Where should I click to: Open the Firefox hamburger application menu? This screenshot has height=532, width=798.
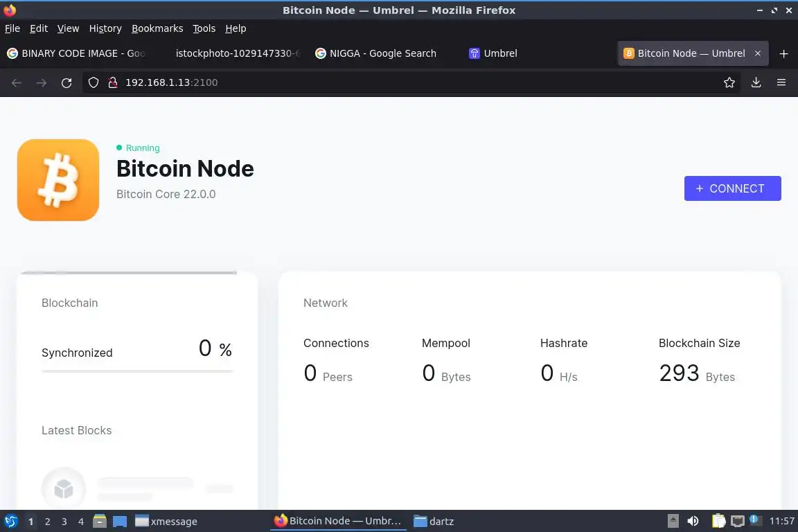click(781, 82)
